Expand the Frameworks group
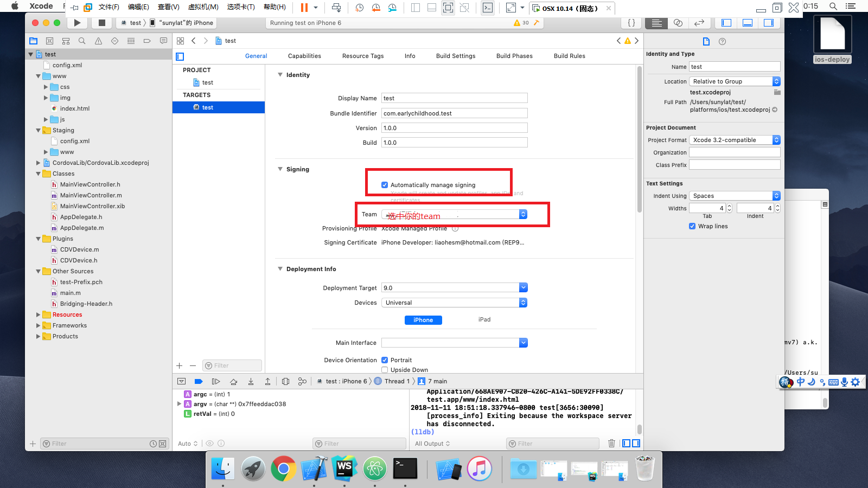 [38, 325]
